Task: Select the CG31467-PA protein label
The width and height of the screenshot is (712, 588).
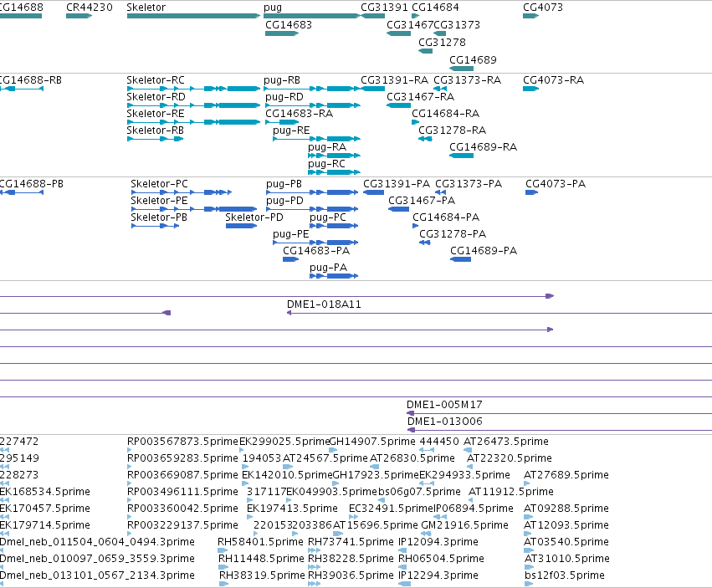Action: click(x=422, y=201)
